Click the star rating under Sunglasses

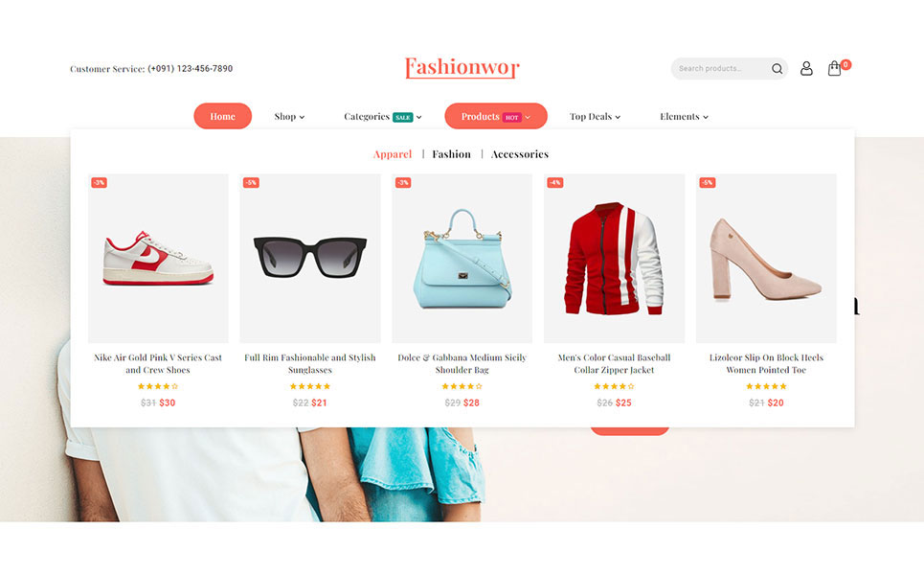pyautogui.click(x=310, y=386)
